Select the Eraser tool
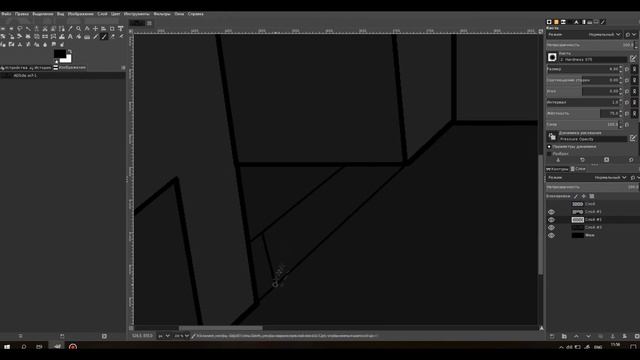The width and height of the screenshot is (640, 360). (x=112, y=37)
